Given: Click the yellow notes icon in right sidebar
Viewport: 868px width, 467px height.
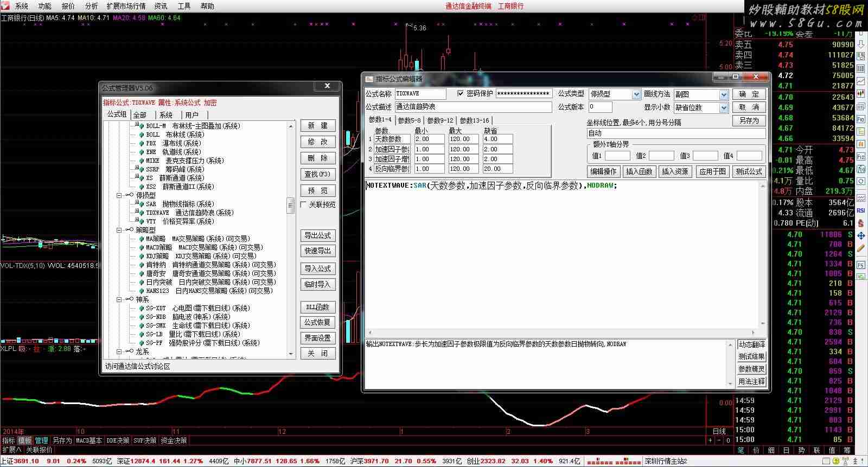Looking at the screenshot, I should [x=860, y=131].
